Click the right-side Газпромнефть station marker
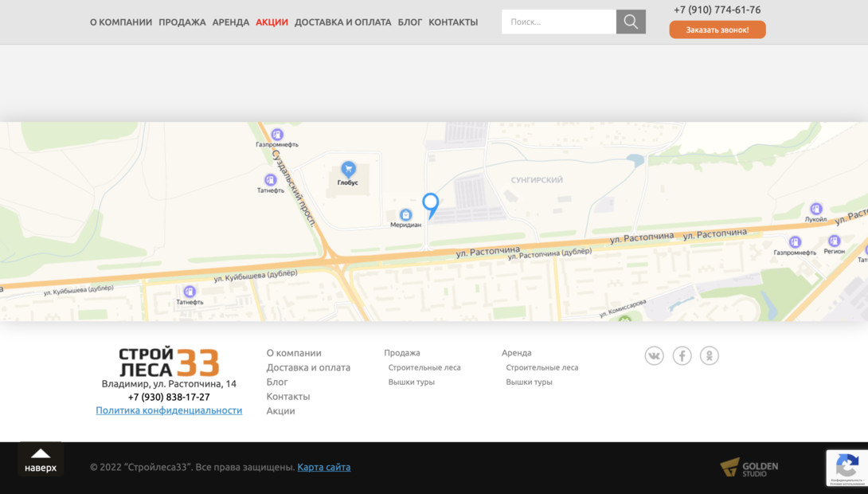The width and height of the screenshot is (868, 494). coord(795,242)
